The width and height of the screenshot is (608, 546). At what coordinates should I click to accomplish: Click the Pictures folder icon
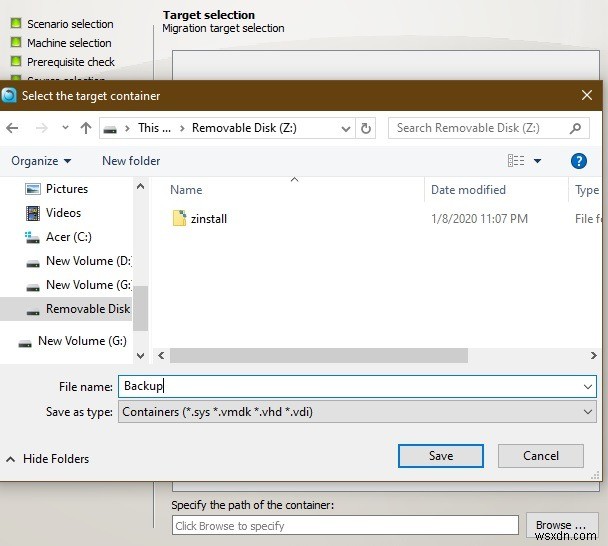click(33, 189)
